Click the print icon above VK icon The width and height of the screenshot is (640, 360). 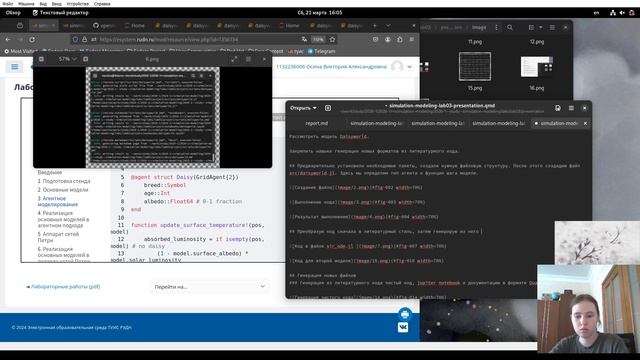404,314
